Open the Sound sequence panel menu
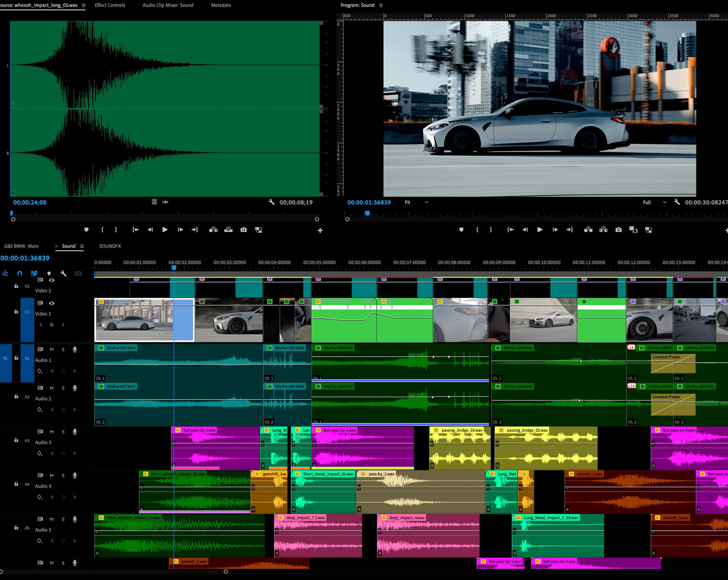Image resolution: width=728 pixels, height=580 pixels. point(82,246)
